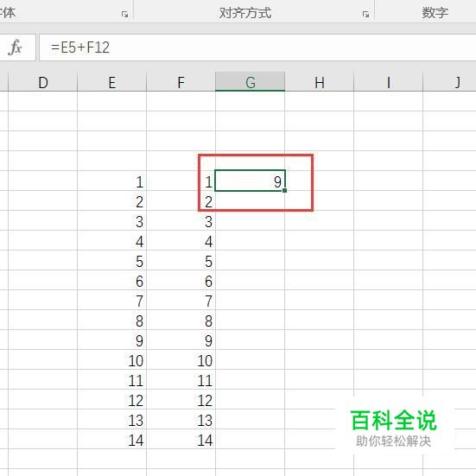Select column D header
The height and width of the screenshot is (476, 476).
[x=43, y=82]
